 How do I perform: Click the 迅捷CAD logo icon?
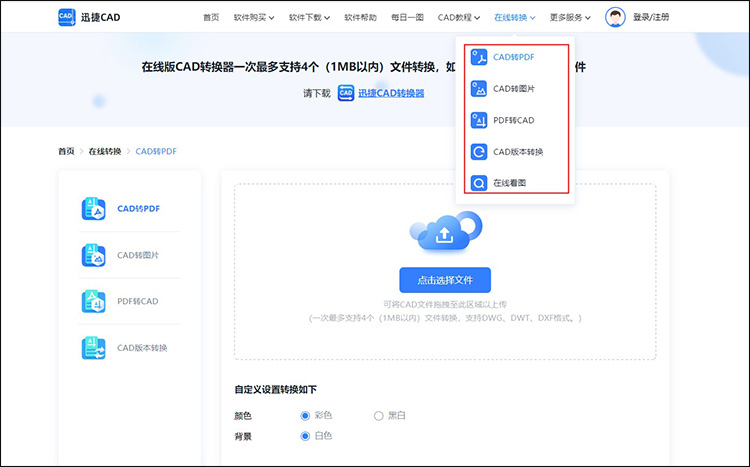point(66,17)
